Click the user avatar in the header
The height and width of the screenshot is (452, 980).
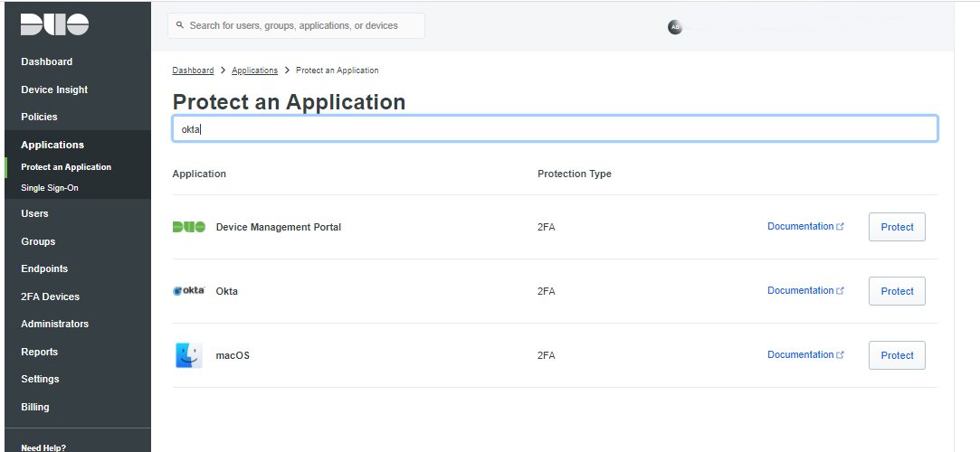pos(674,27)
